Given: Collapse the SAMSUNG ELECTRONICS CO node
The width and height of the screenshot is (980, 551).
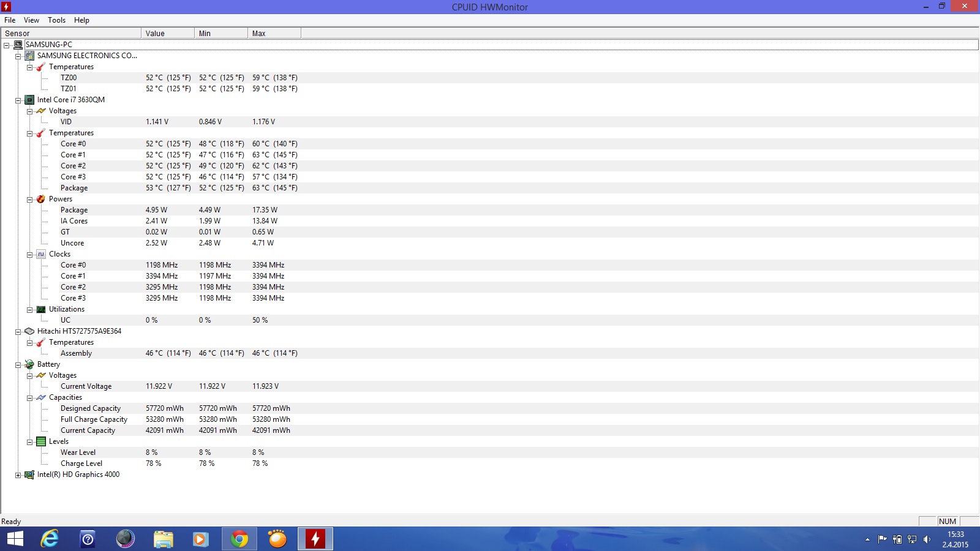Looking at the screenshot, I should click(x=18, y=56).
